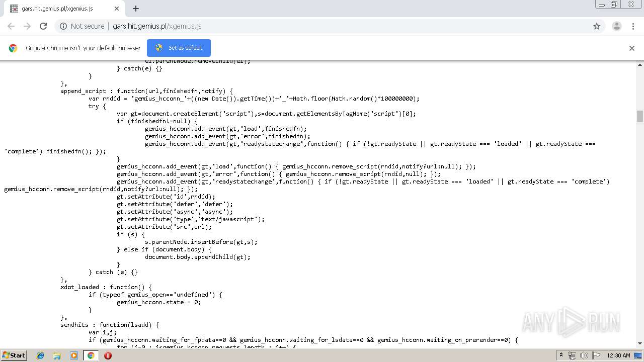This screenshot has height=362, width=644.
Task: Bookmark this page with the star
Action: pyautogui.click(x=597, y=26)
